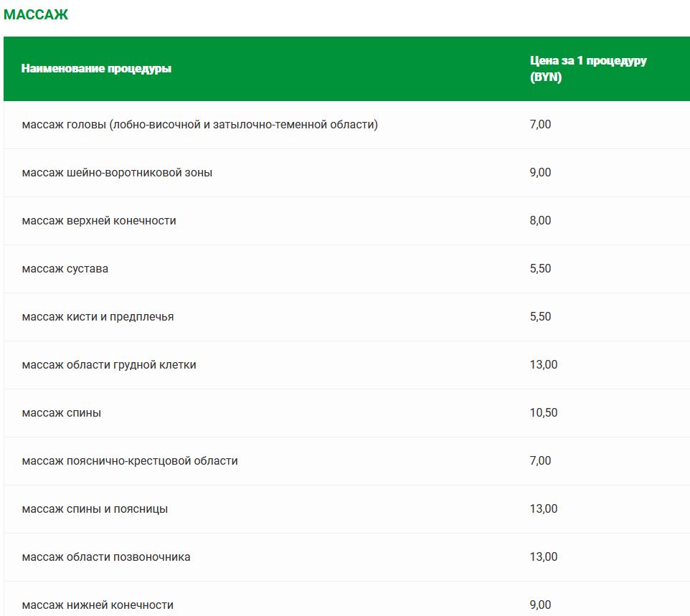Click the массаж нижней конечности row name
Viewport: 690px width, 616px height.
click(98, 605)
